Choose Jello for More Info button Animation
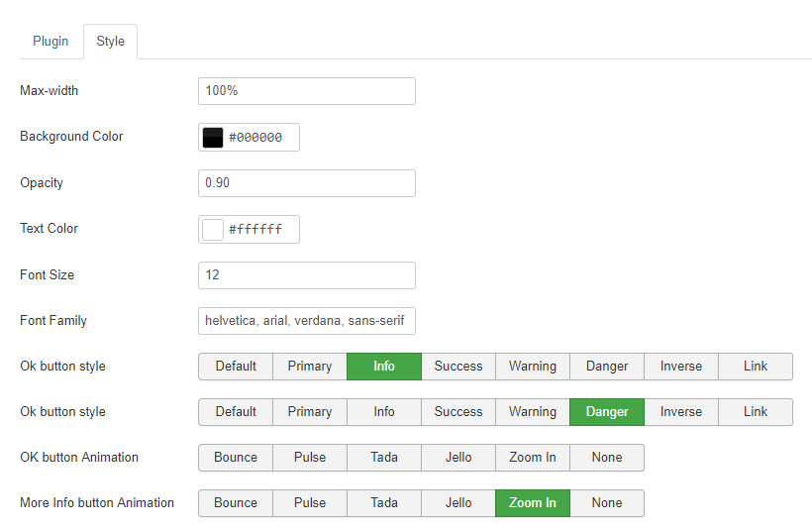Image resolution: width=812 pixels, height=531 pixels. pyautogui.click(x=458, y=503)
